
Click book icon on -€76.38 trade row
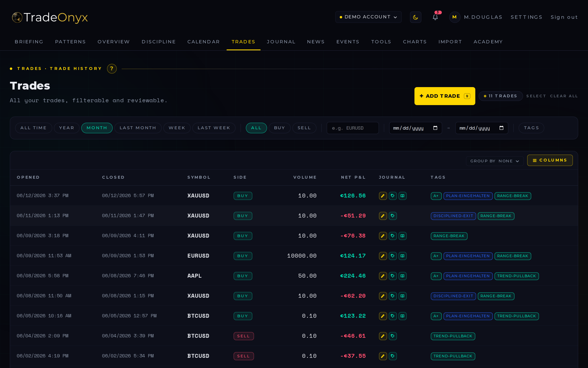click(402, 236)
